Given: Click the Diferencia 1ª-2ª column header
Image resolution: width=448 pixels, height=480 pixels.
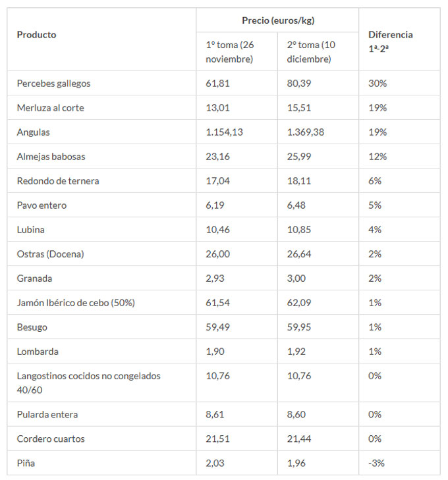Looking at the screenshot, I should pos(391,40).
